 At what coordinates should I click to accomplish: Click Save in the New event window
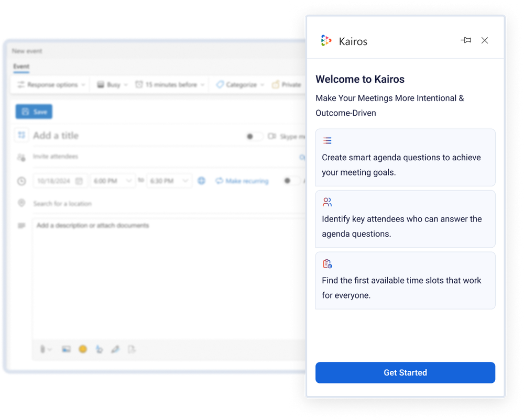[34, 112]
